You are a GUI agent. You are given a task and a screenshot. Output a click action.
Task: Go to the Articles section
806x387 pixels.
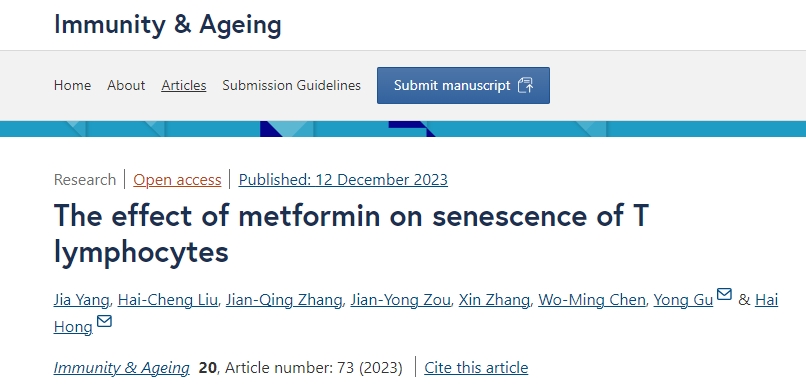tap(184, 85)
